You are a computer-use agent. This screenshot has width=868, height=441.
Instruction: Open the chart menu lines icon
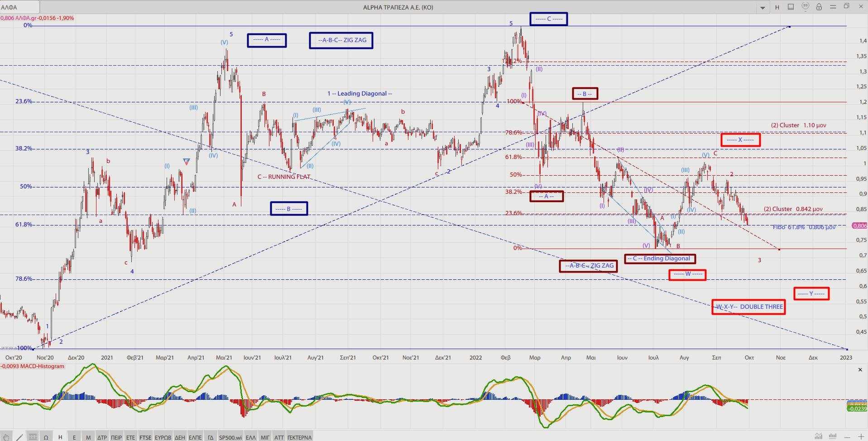point(833,7)
